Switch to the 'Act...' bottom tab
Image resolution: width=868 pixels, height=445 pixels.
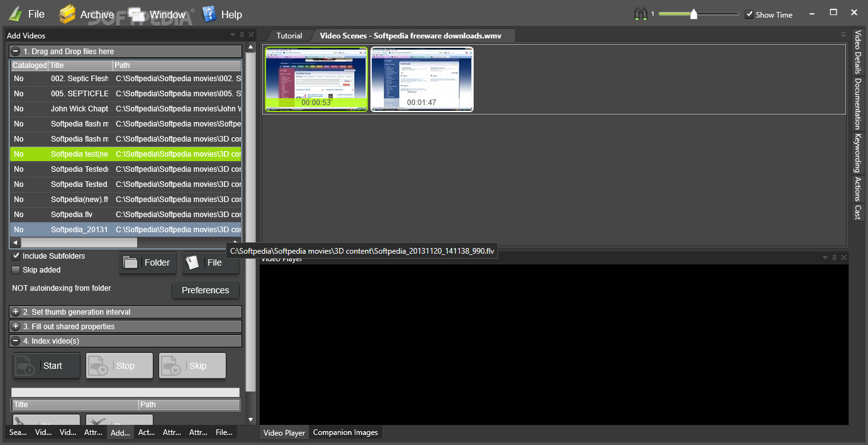click(147, 432)
